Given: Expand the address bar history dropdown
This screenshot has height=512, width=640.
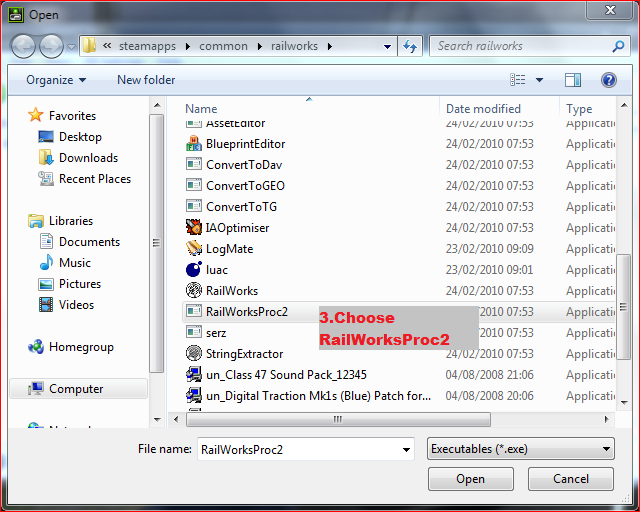Looking at the screenshot, I should (x=387, y=47).
